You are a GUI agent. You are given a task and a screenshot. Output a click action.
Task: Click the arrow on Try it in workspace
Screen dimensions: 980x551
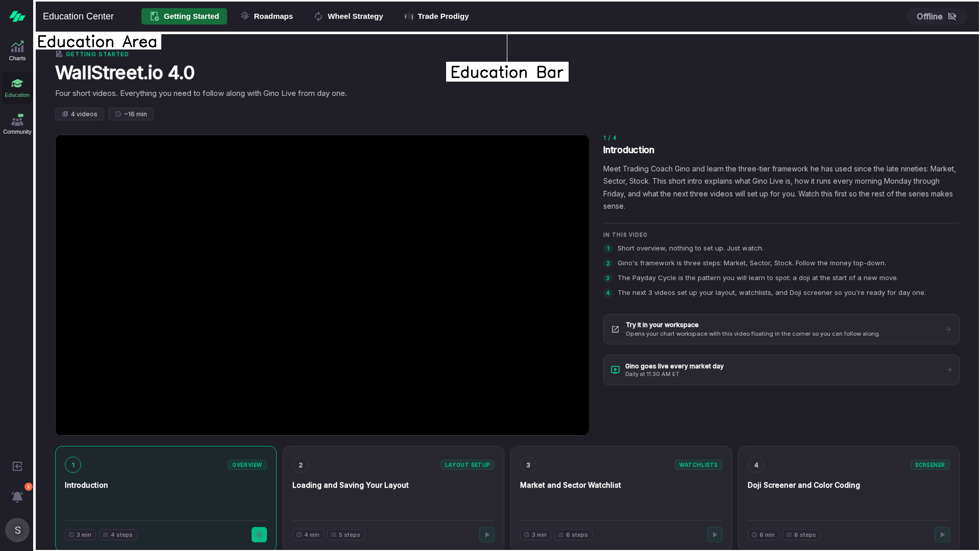tap(948, 329)
